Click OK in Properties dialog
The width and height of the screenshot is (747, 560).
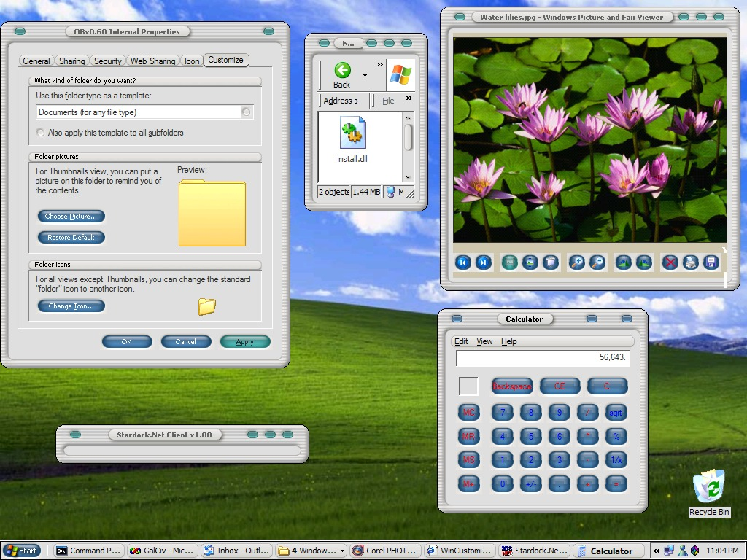coord(127,341)
